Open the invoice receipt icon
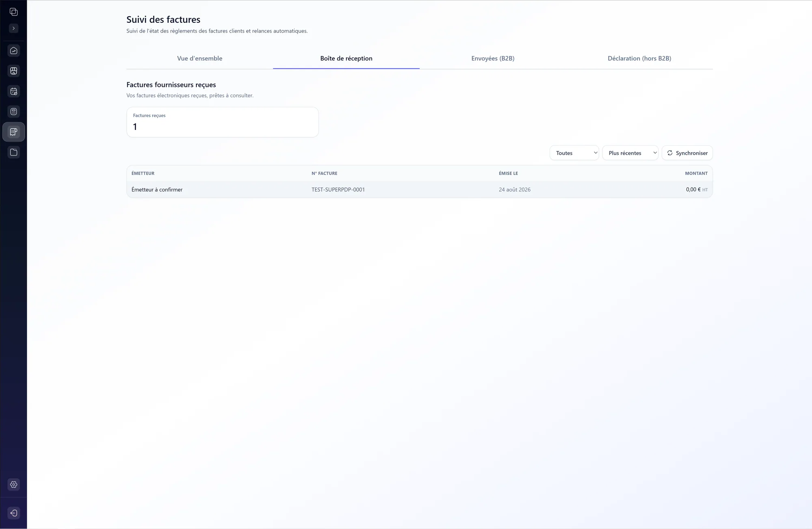The height and width of the screenshot is (529, 812). [13, 132]
